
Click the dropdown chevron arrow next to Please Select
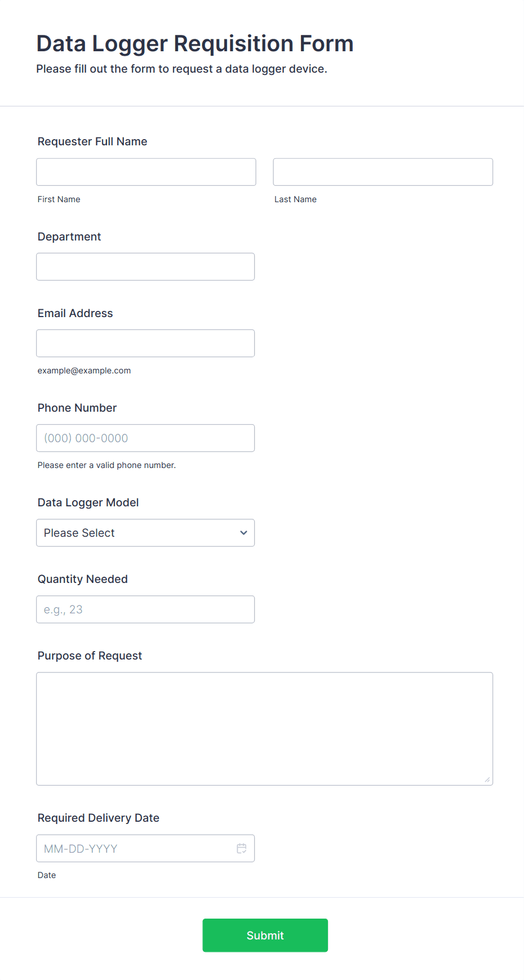243,533
